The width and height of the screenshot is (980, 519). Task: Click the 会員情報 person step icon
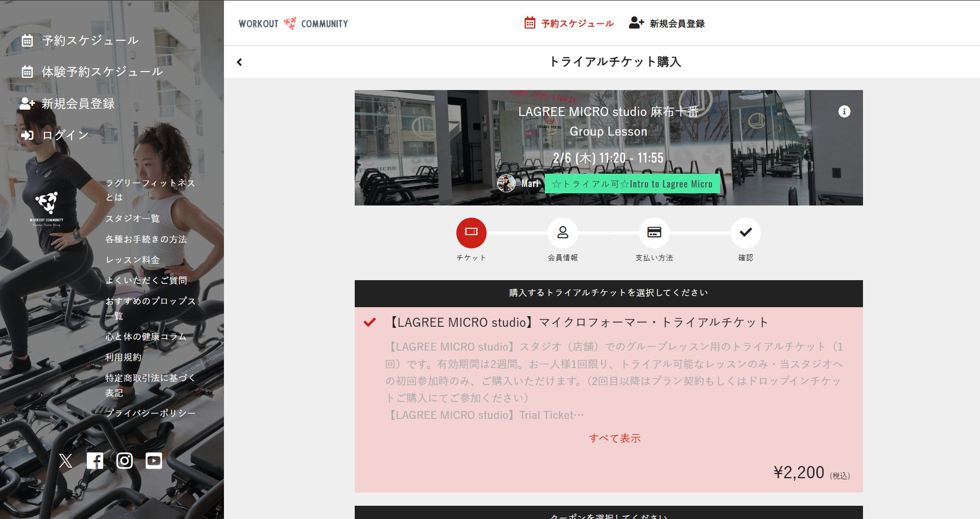tap(563, 233)
